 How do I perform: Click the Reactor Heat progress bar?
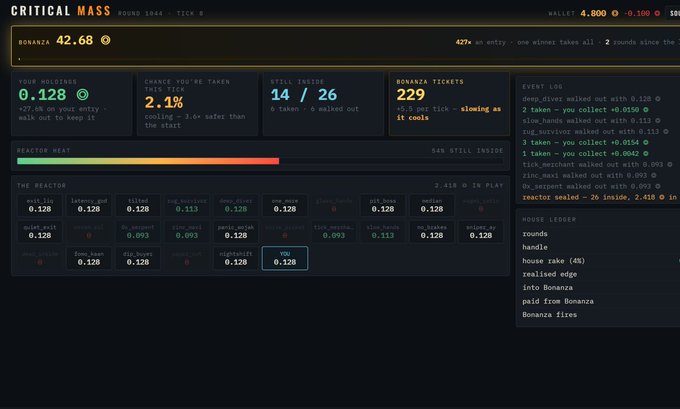point(260,161)
